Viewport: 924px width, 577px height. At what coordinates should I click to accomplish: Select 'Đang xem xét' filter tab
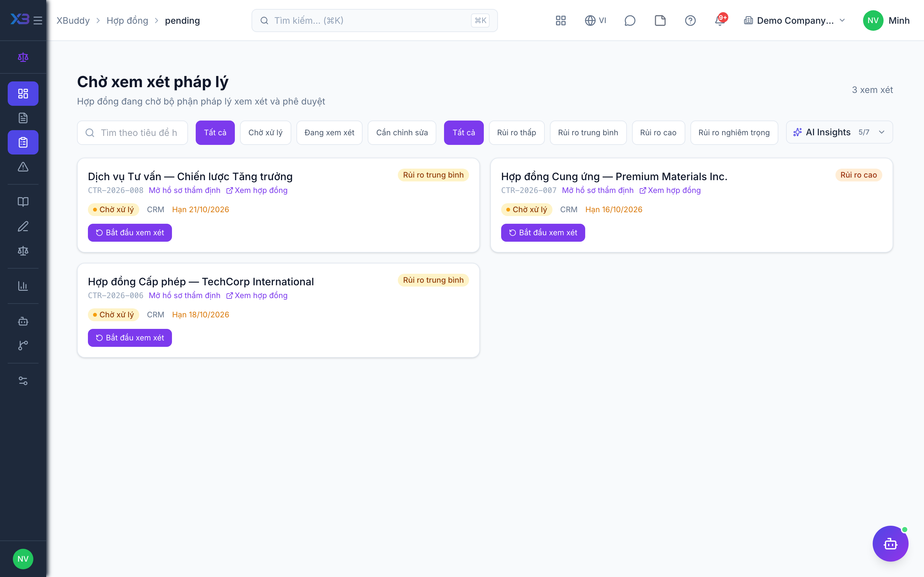coord(329,132)
